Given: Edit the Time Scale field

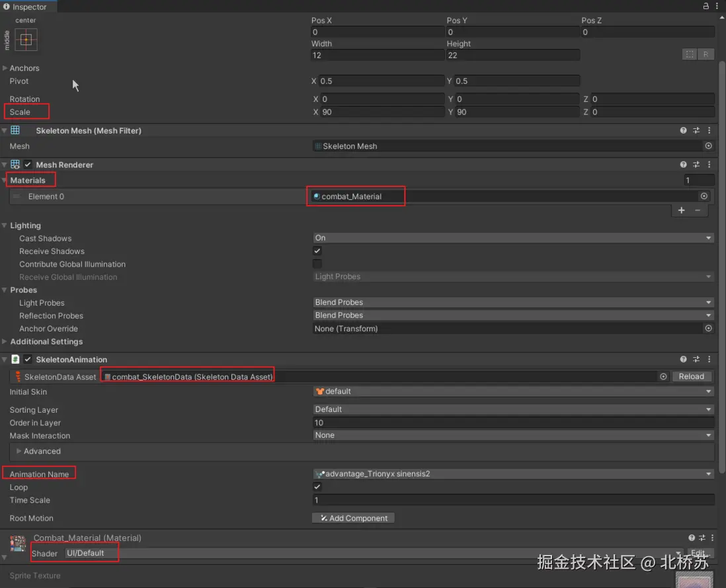Looking at the screenshot, I should (513, 500).
